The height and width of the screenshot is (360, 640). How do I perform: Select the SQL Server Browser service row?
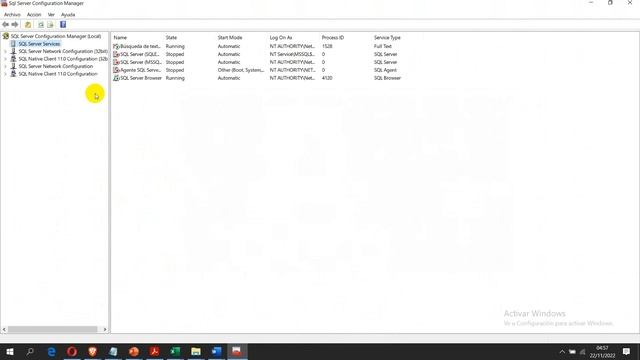pos(257,78)
